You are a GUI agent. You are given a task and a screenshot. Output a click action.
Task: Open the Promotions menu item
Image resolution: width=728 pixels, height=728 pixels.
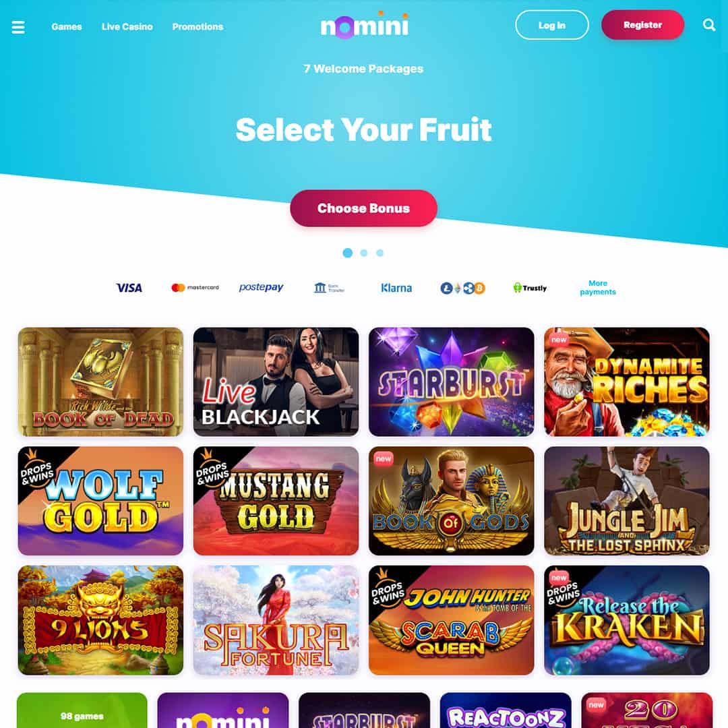(x=198, y=27)
